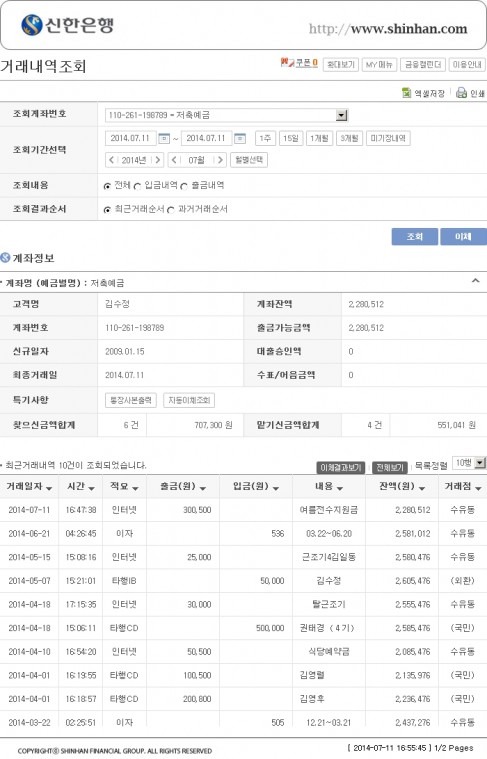Click the start date input field
487x759 pixels.
(131, 138)
